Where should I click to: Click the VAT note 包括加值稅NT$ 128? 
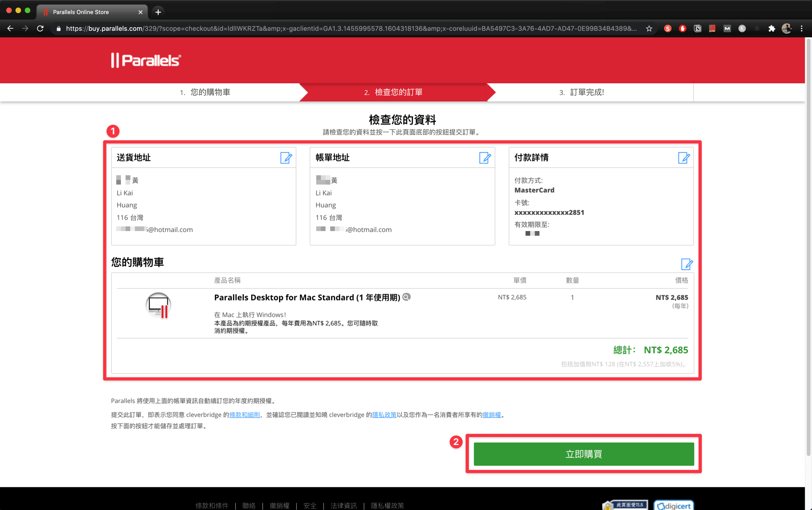tap(625, 364)
